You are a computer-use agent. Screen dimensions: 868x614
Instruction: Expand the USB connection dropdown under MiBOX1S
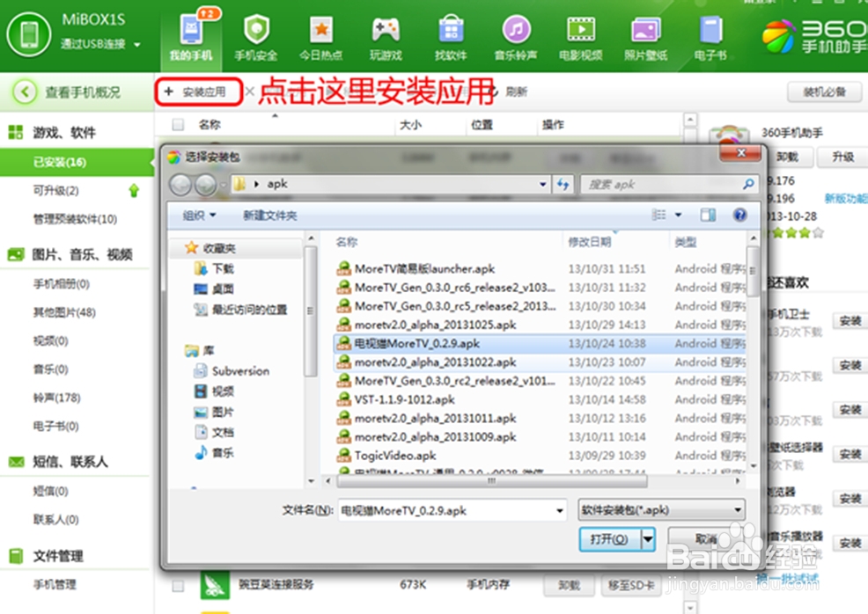pos(137,45)
